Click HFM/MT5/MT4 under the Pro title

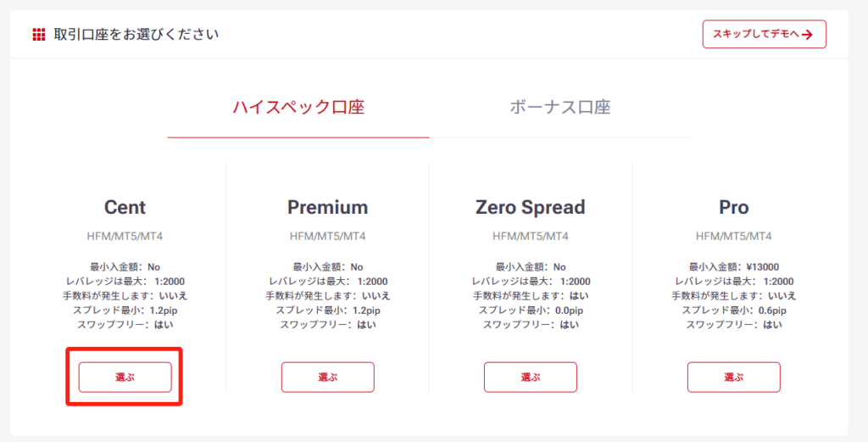(x=733, y=236)
